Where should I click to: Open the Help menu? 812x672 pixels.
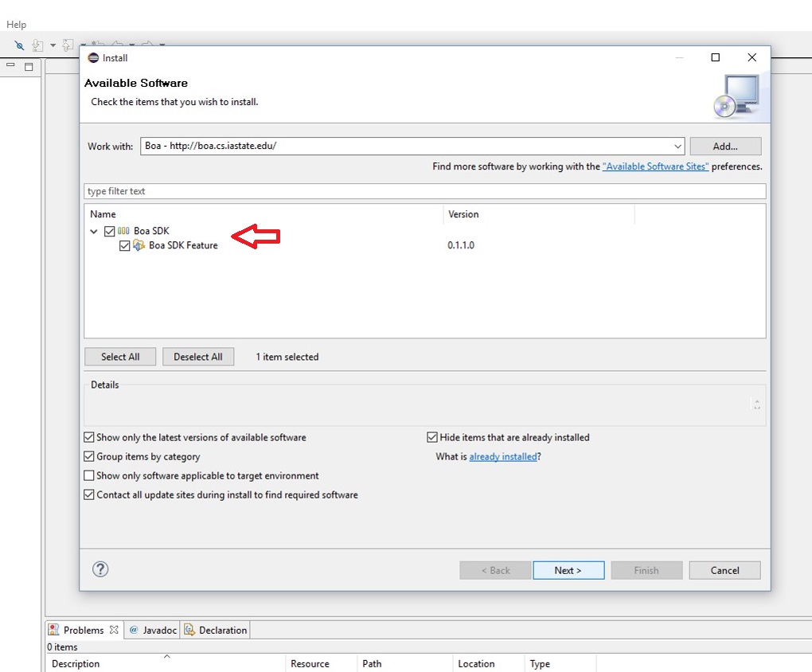(16, 24)
